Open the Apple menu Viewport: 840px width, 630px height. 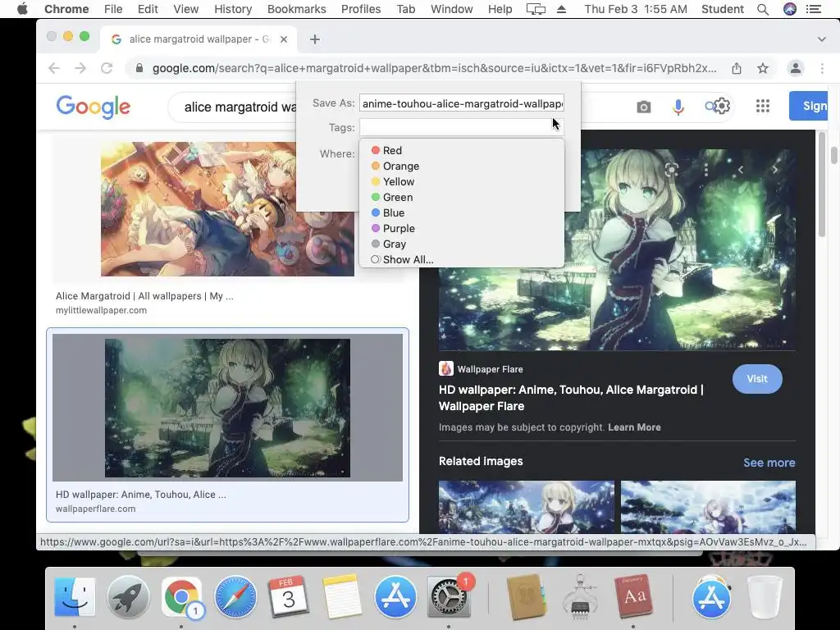22,9
